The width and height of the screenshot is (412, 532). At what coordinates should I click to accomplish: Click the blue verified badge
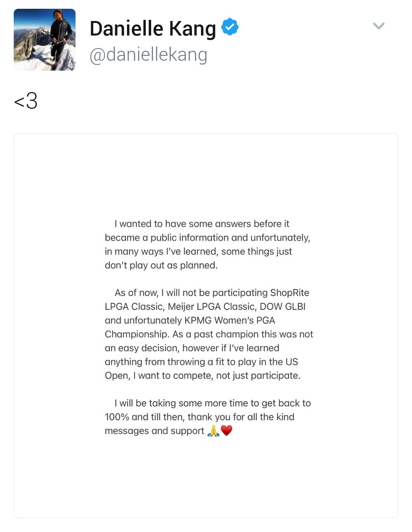[x=230, y=27]
